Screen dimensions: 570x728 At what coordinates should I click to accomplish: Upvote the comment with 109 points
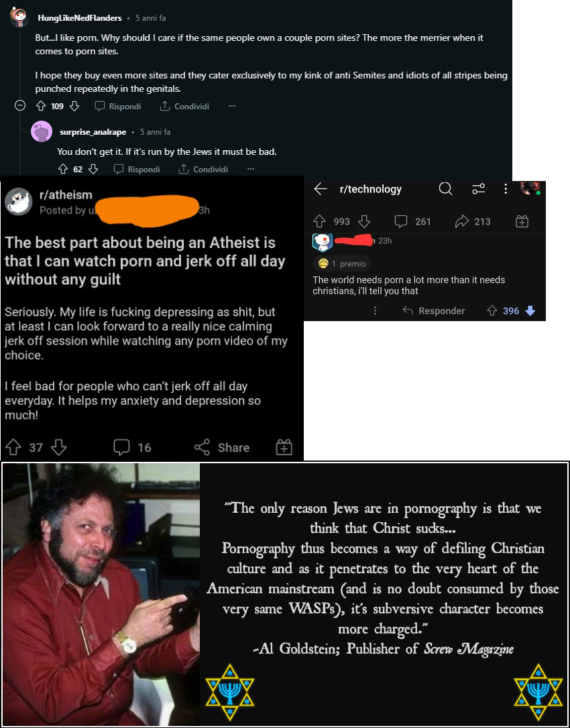tap(40, 107)
